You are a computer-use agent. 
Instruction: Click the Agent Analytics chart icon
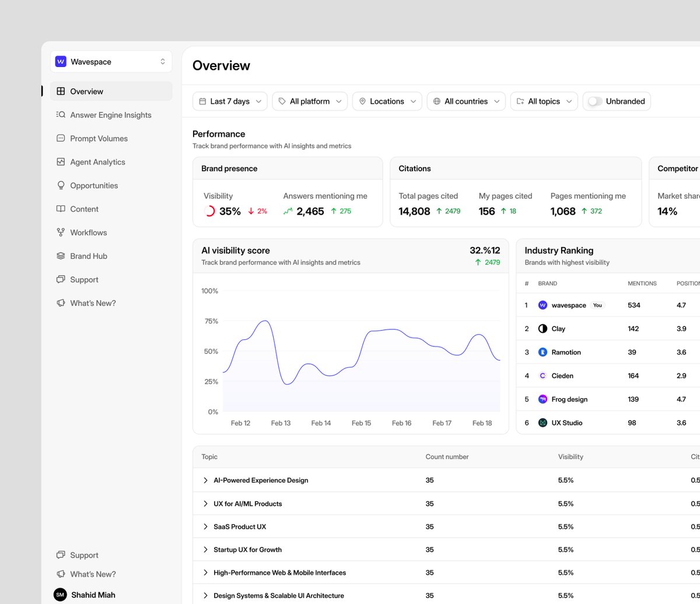click(61, 162)
